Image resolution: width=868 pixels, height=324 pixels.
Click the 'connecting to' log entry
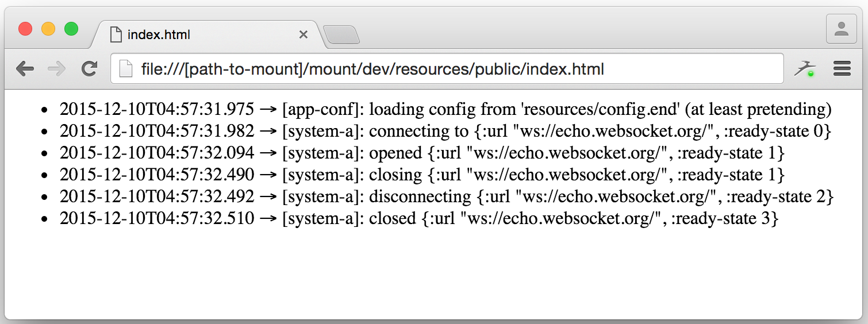445,131
